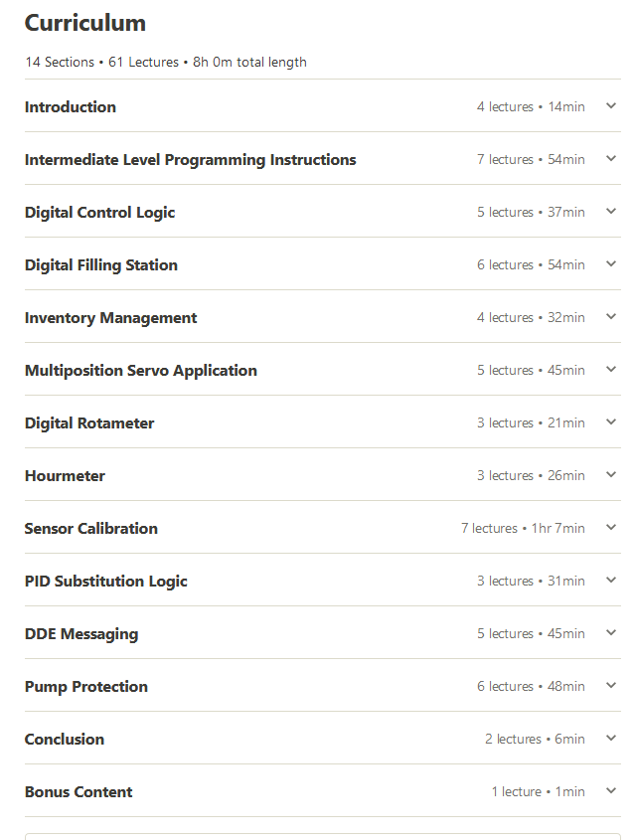This screenshot has width=635, height=840.
Task: Expand the Introduction section chevron
Action: click(x=611, y=106)
